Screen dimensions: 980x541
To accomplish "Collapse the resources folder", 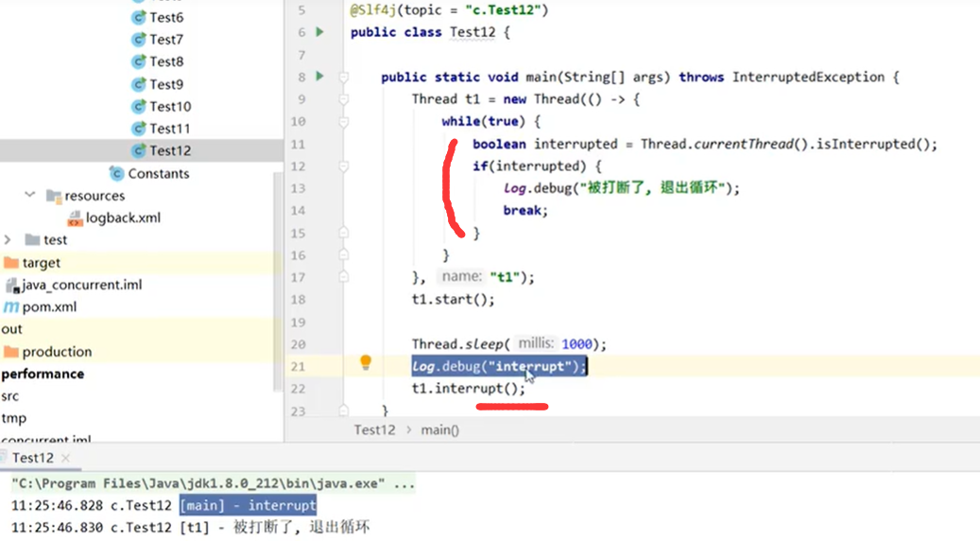I will pos(29,195).
